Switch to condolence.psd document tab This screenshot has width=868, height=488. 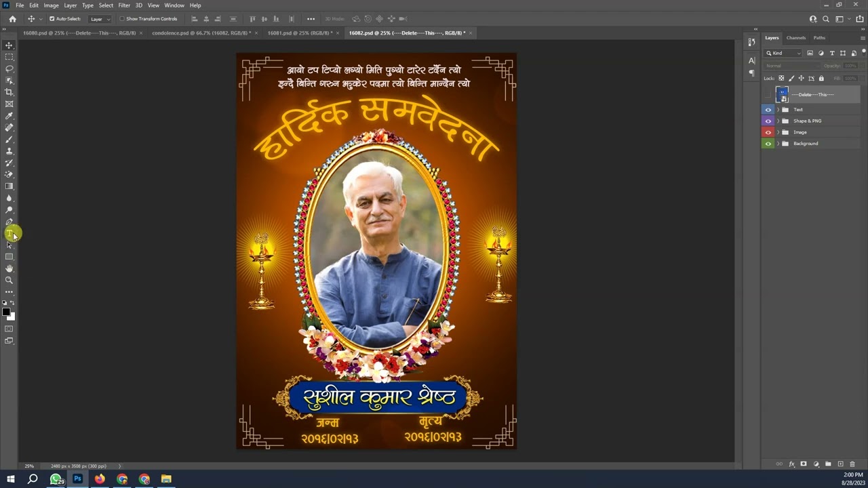pyautogui.click(x=201, y=33)
